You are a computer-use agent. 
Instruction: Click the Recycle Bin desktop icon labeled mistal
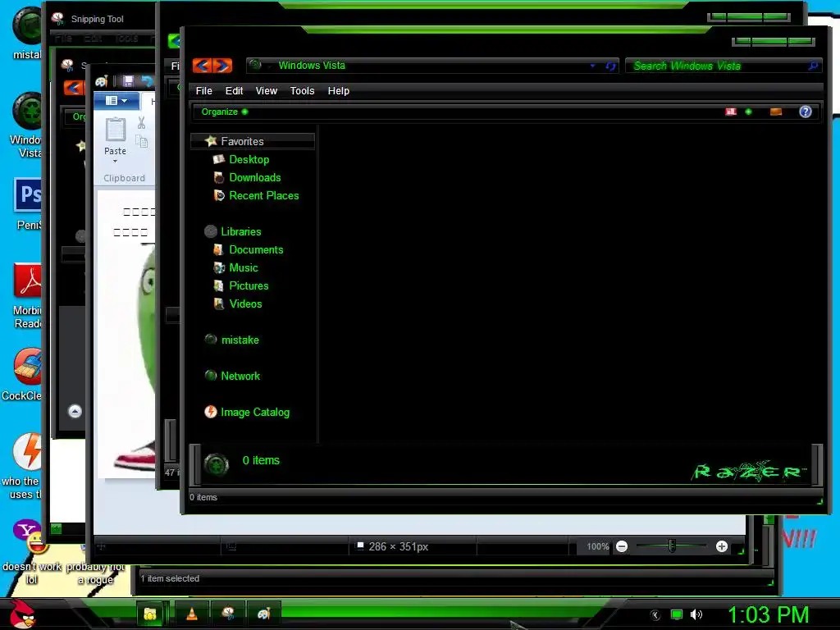tap(27, 33)
